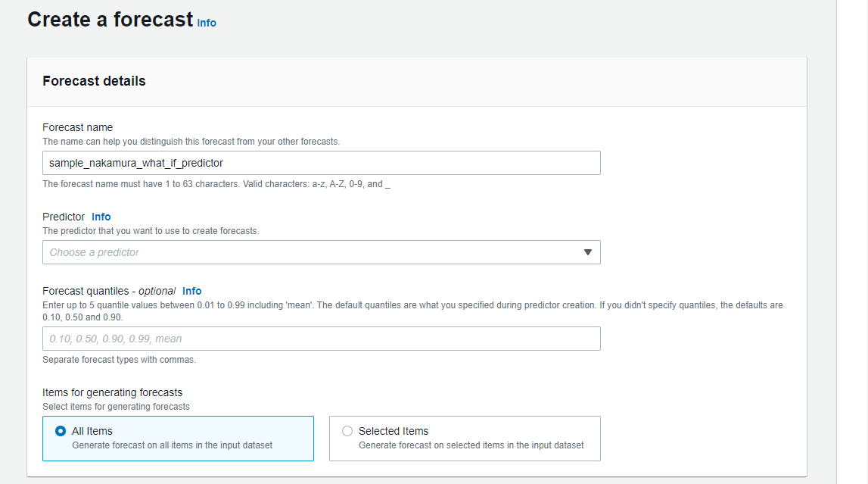Click the Forecast details section header
The width and height of the screenshot is (868, 484).
click(94, 81)
